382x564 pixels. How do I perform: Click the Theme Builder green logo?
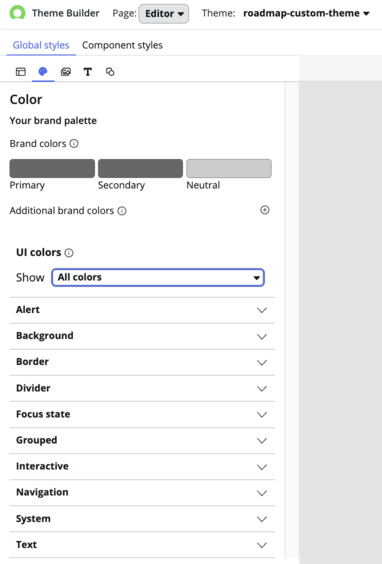point(17,13)
